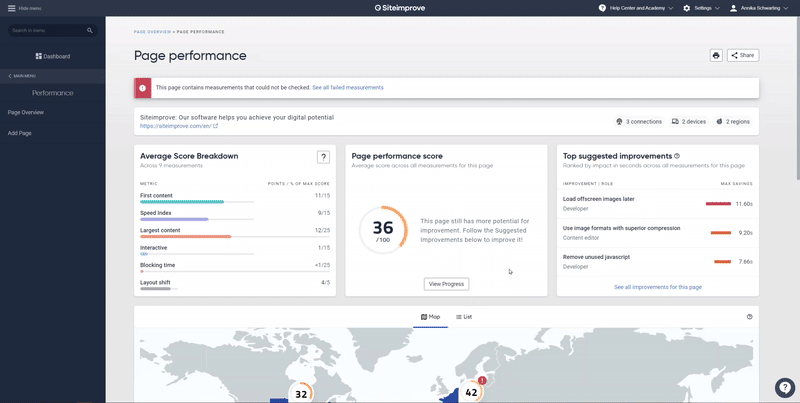Click the 32 score marker on the map
800x403 pixels.
pos(301,393)
